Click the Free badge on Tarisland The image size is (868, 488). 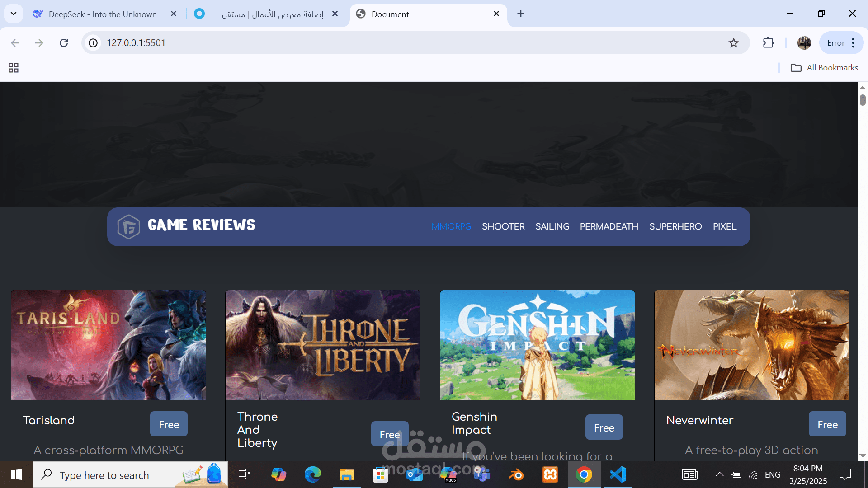click(x=169, y=424)
